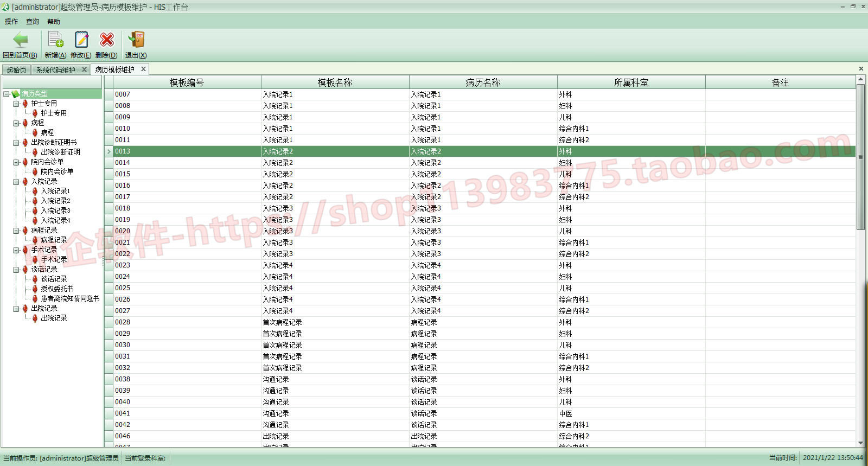This screenshot has width=868, height=466.
Task: Select the 病程记录 parent node in tree
Action: click(44, 230)
